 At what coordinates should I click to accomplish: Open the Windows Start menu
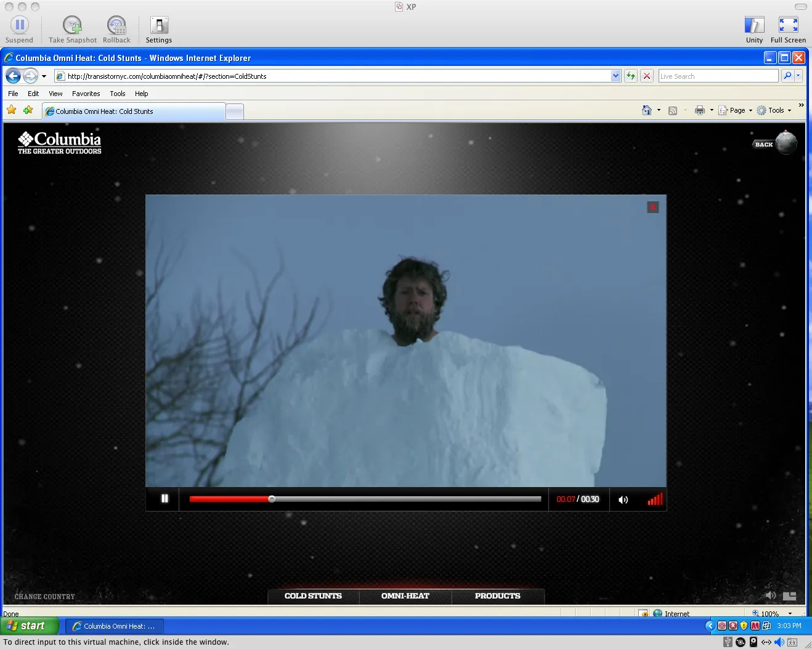point(29,626)
